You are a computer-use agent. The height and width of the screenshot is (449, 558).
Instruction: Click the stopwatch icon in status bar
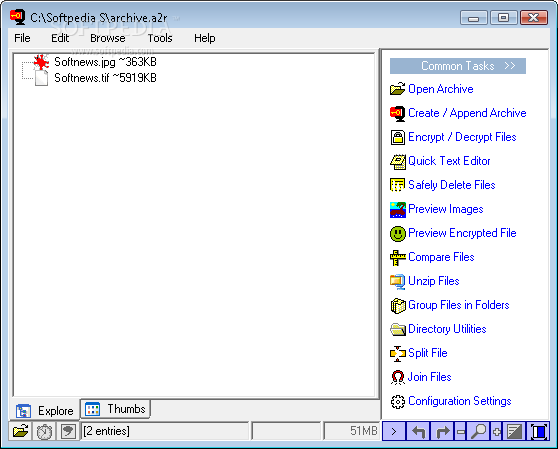(x=44, y=431)
